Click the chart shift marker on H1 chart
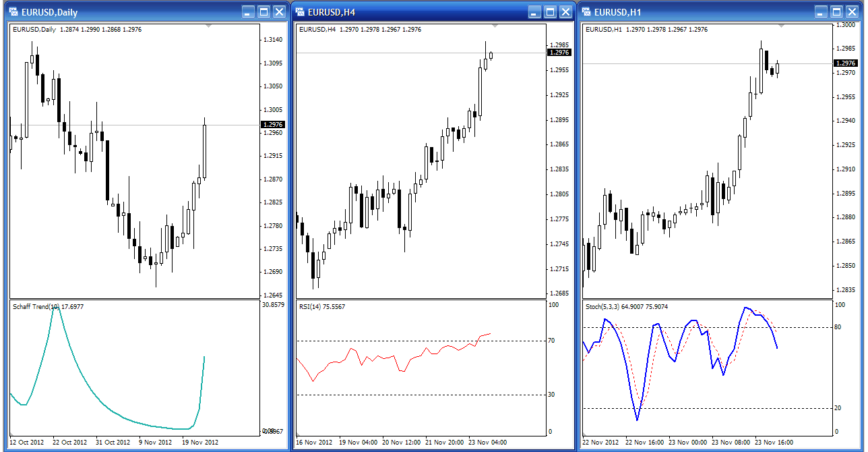Screen dimensions: 868x452 click(782, 26)
